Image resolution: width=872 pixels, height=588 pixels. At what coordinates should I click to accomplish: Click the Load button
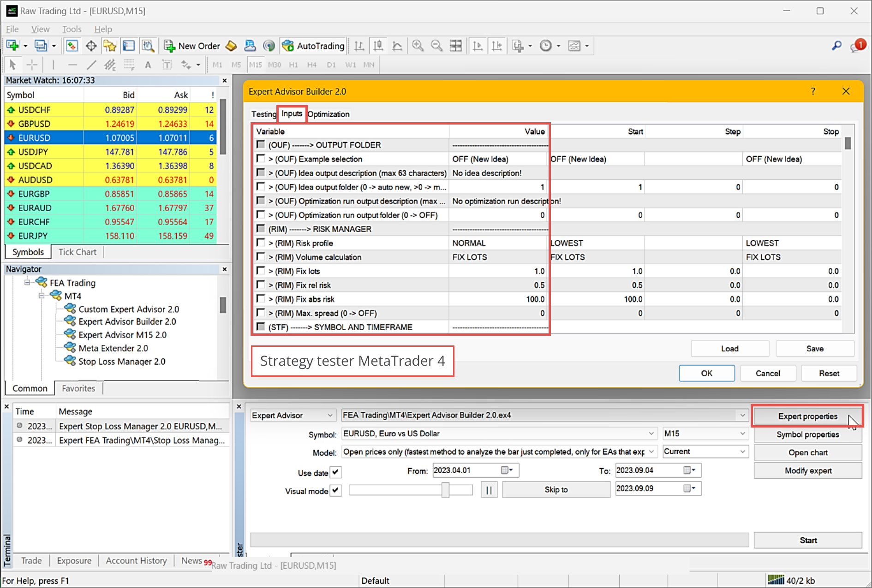coord(729,349)
